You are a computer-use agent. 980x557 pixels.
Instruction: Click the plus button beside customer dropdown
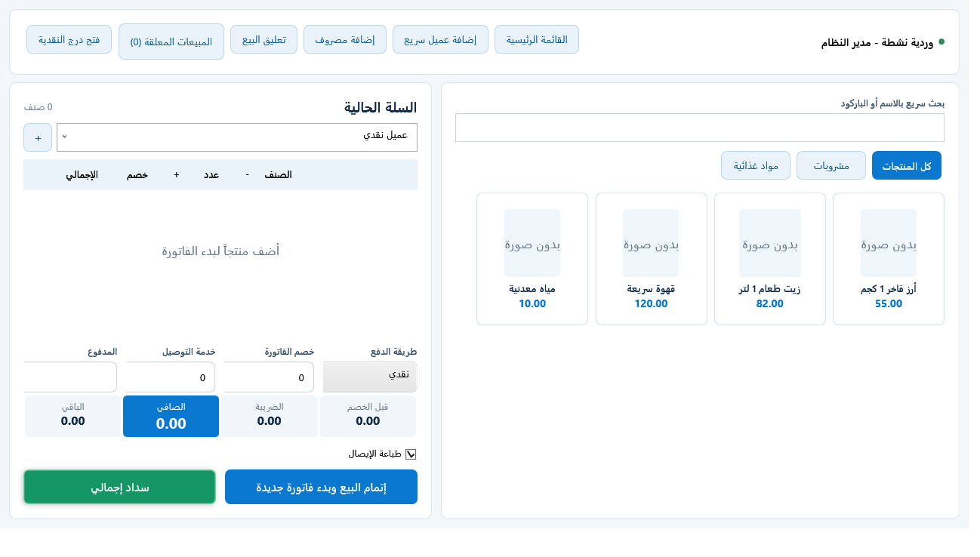38,137
